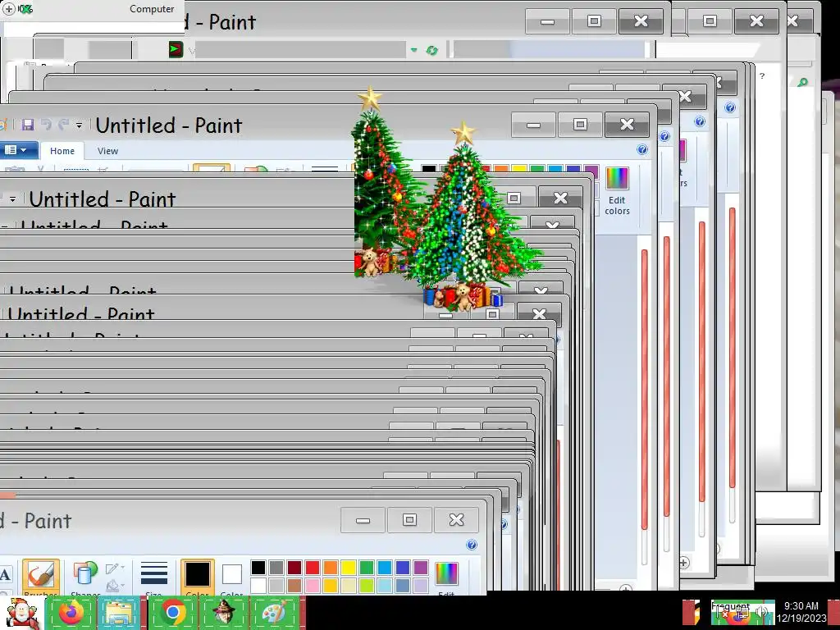Click the green magnifier search icon
840x630 pixels.
[802, 82]
